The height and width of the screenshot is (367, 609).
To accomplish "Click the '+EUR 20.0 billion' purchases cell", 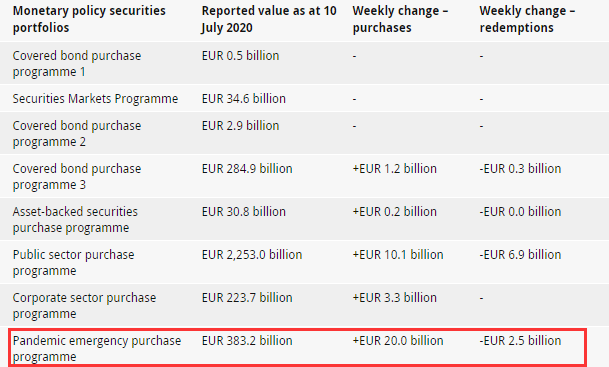I will tap(398, 341).
